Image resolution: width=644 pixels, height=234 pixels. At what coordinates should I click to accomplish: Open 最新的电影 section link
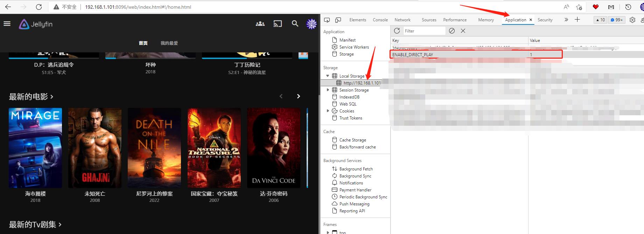tap(31, 96)
